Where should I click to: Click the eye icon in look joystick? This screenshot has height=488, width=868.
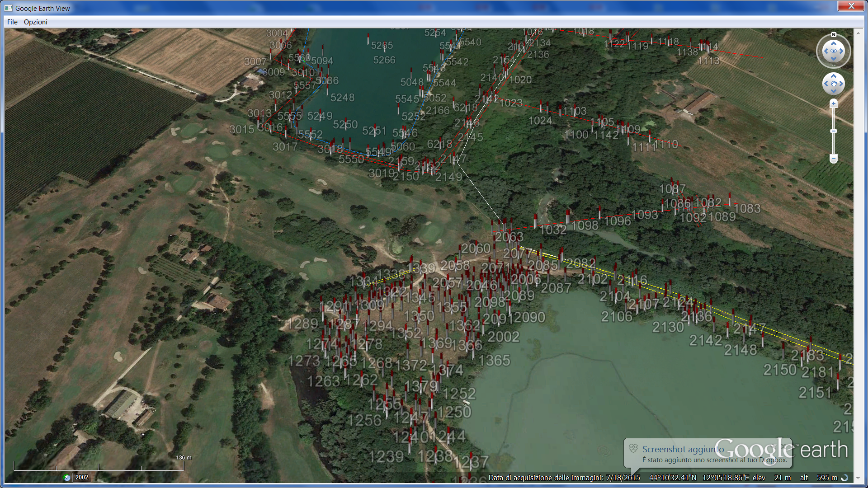(834, 51)
